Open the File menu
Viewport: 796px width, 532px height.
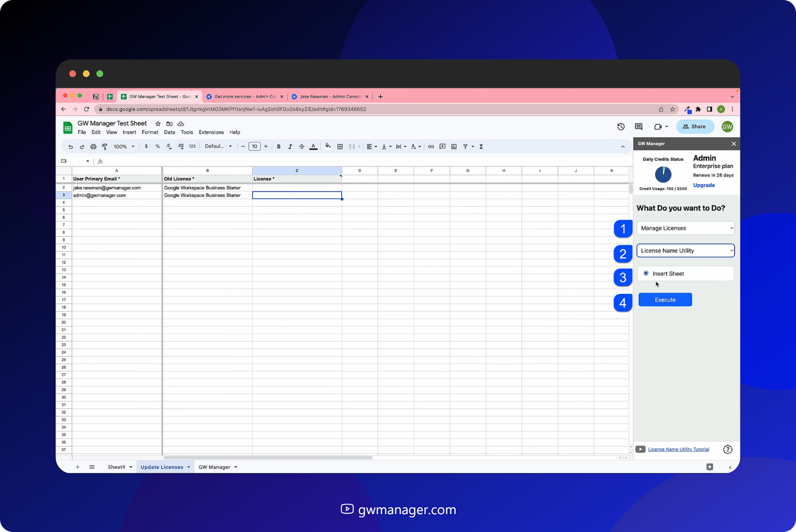(82, 132)
